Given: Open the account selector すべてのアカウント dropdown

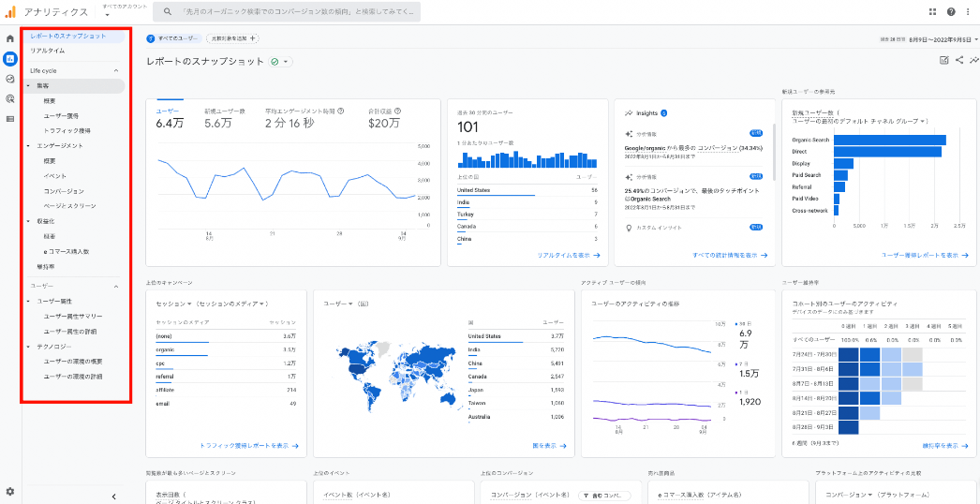Looking at the screenshot, I should [x=125, y=10].
